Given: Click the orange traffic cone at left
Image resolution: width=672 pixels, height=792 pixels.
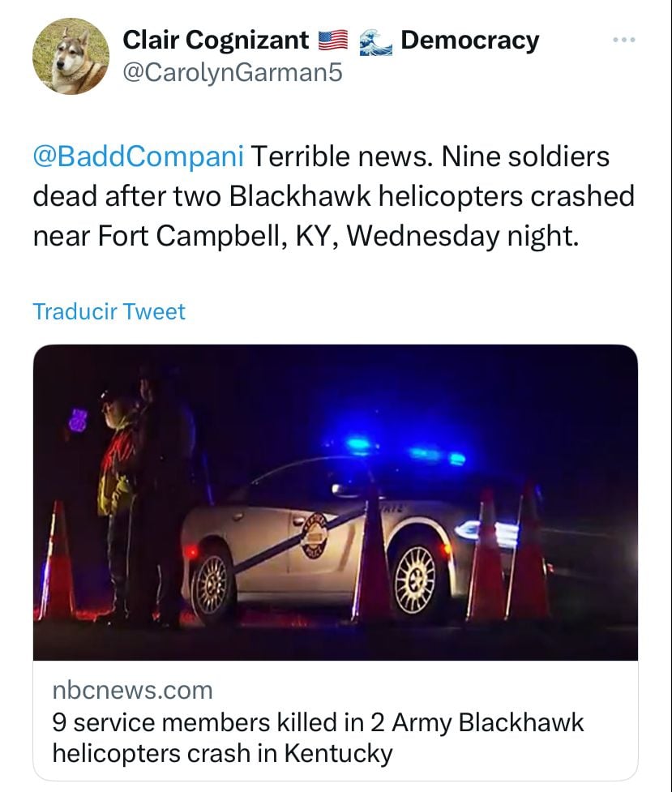Looking at the screenshot, I should coord(57,561).
